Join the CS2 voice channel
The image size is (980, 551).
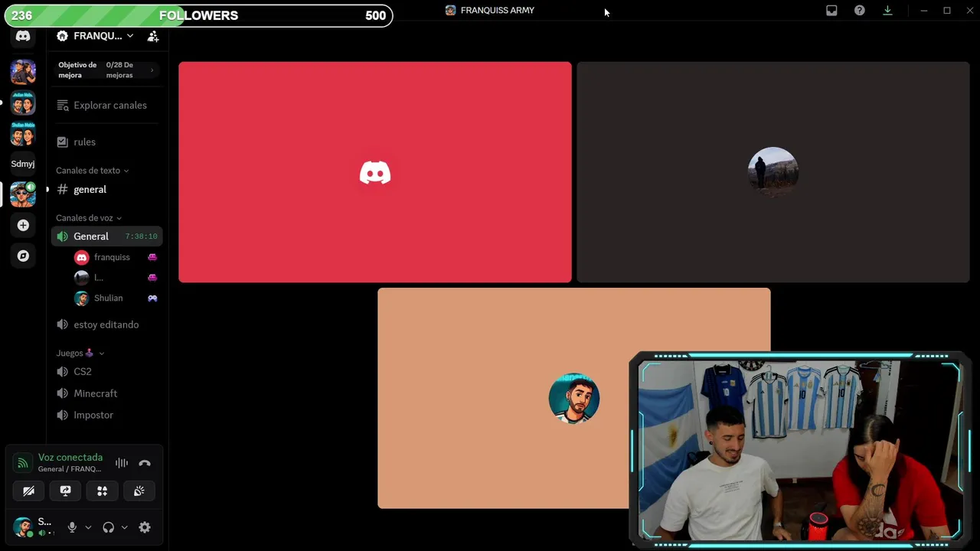tap(107, 371)
